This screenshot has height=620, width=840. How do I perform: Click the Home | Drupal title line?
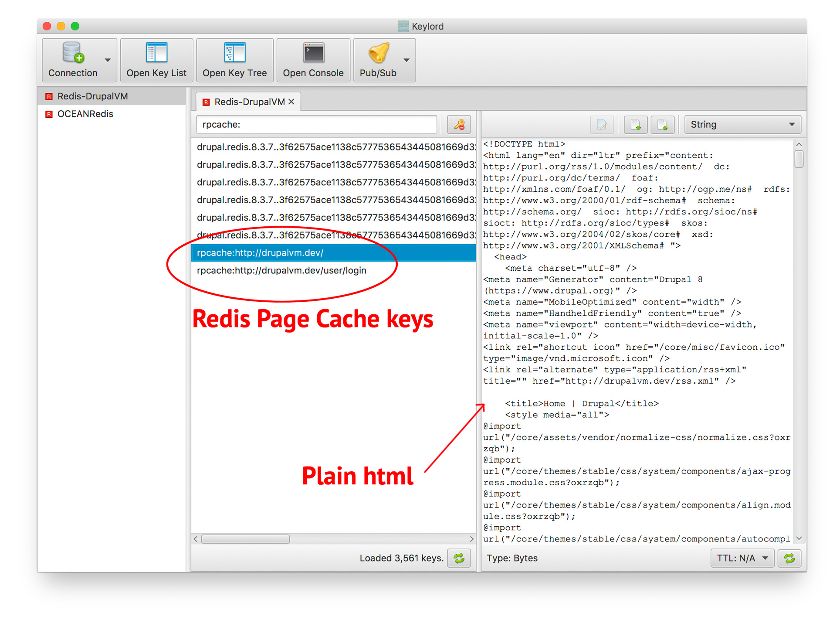[x=582, y=404]
